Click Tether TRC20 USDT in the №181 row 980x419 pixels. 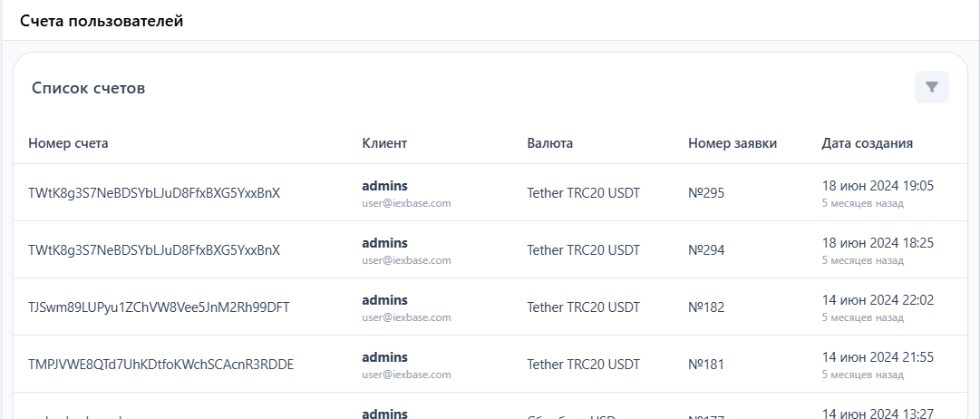pos(583,365)
